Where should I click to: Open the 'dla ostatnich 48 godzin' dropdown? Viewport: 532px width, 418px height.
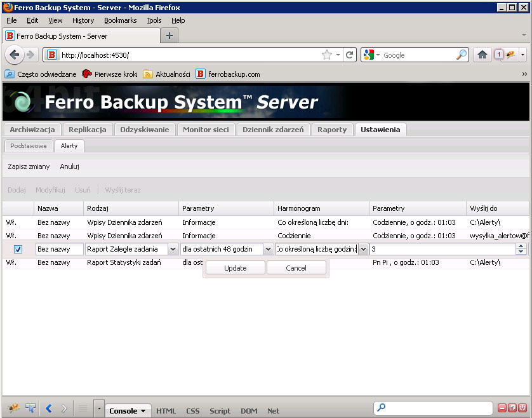[268, 250]
